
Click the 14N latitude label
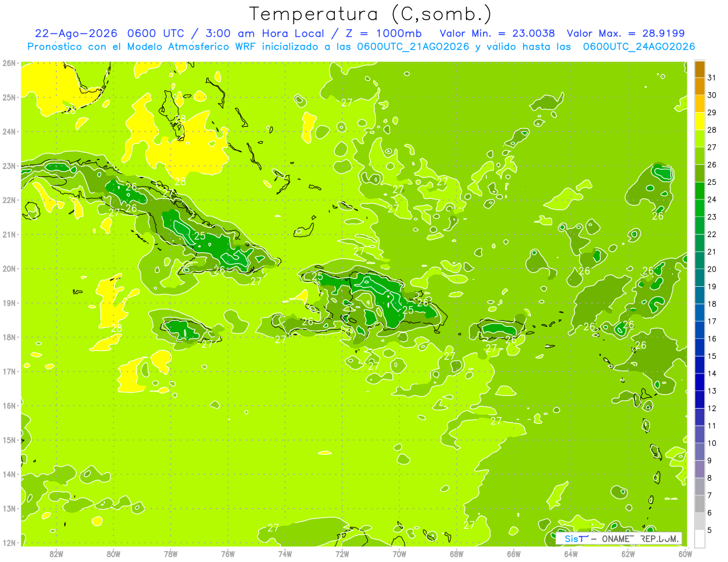pos(8,474)
